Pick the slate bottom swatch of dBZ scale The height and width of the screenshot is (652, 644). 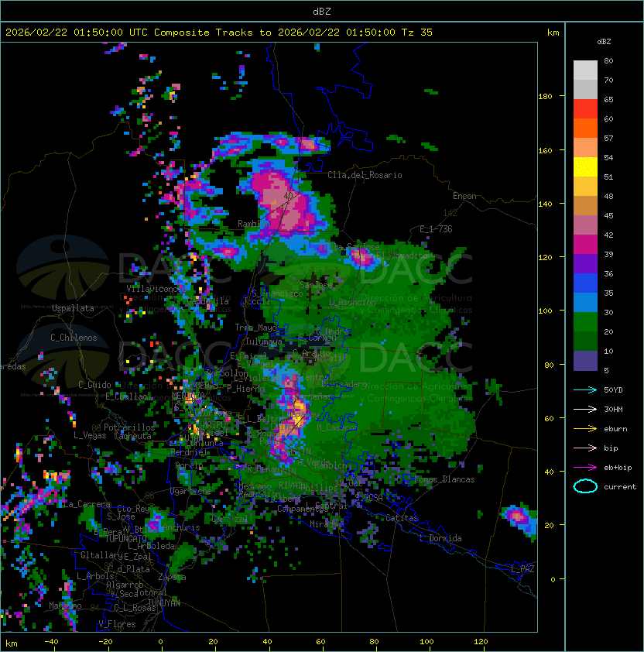(x=585, y=361)
